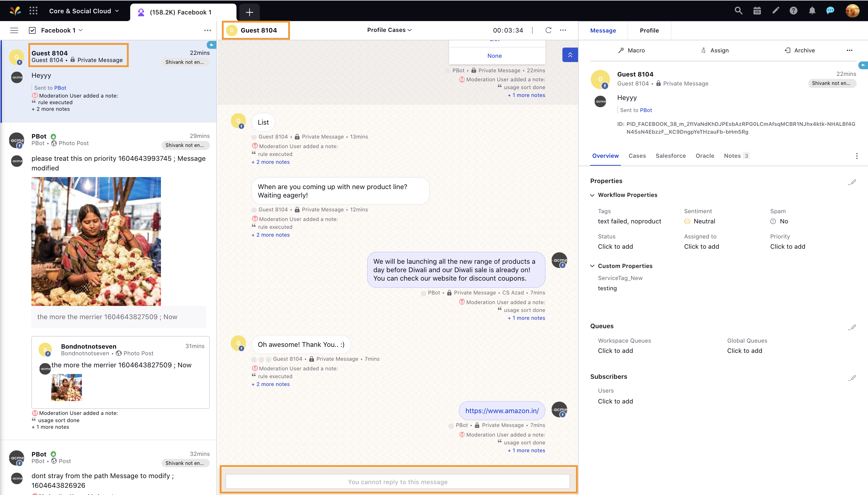Switch to the Cases tab
This screenshot has height=495, width=868.
637,156
